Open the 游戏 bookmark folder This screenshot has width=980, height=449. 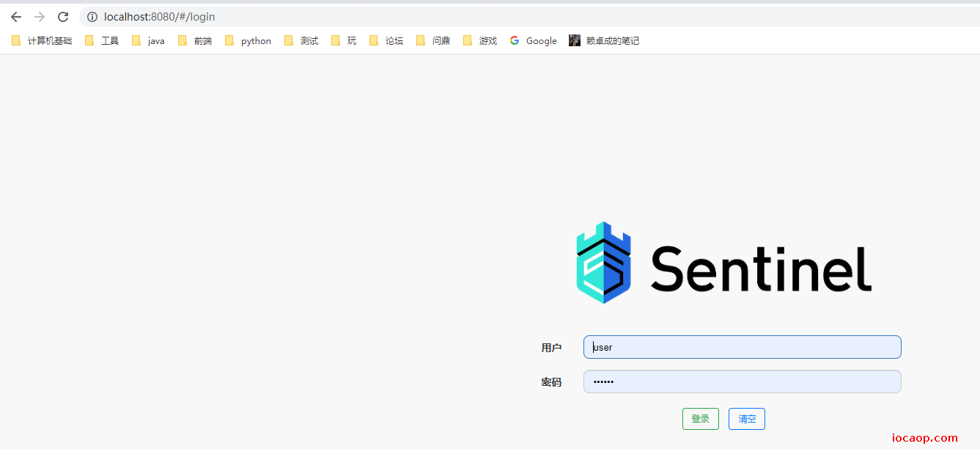[480, 41]
